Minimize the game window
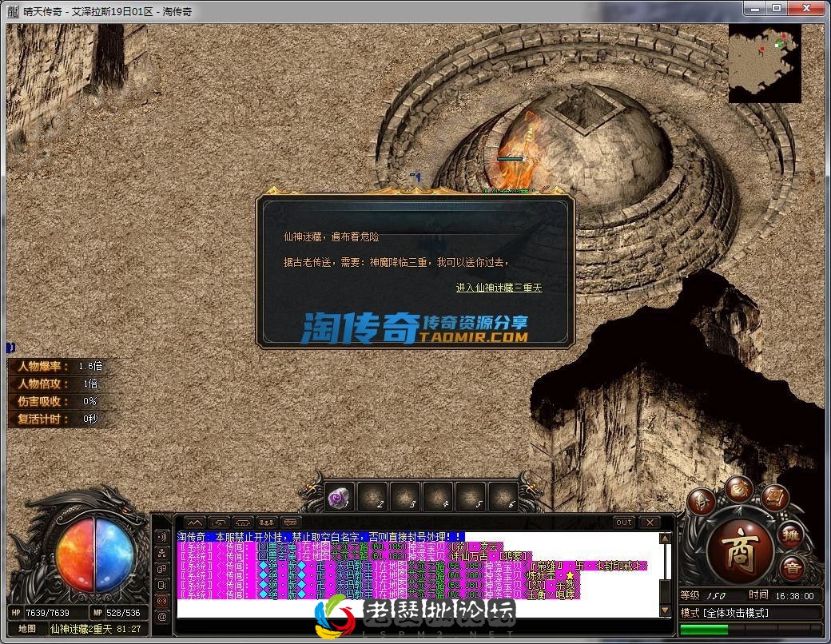This screenshot has height=644, width=831. point(755,9)
